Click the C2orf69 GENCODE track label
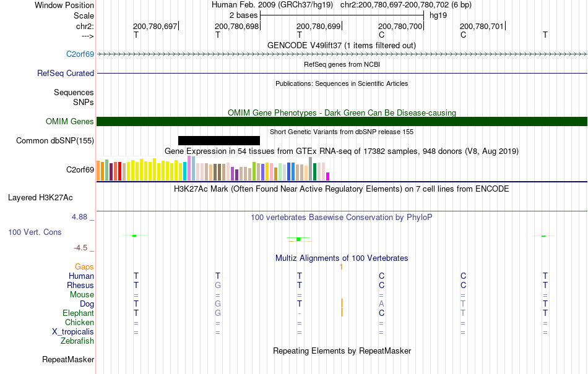 (80, 54)
